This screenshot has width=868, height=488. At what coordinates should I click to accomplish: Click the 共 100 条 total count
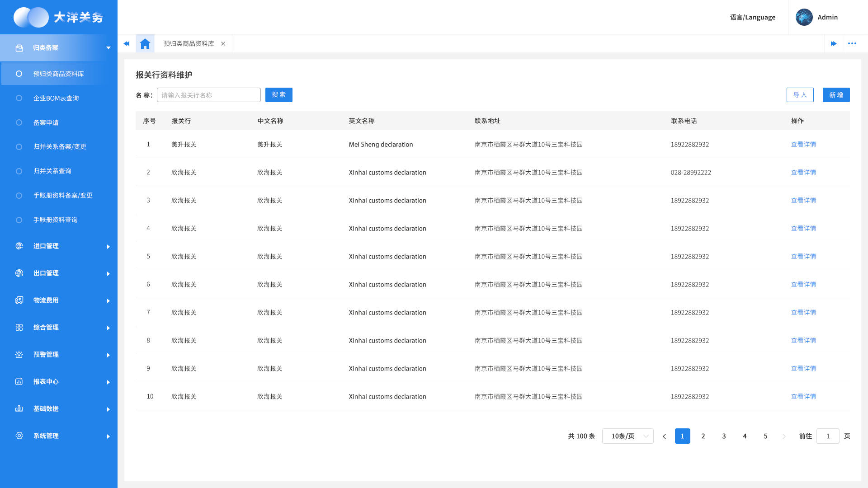tap(581, 436)
